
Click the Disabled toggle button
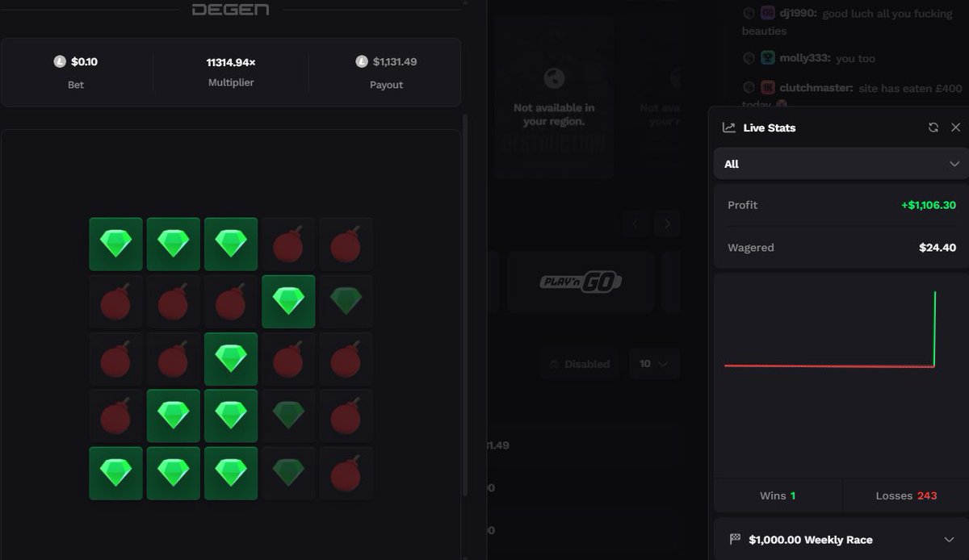(x=580, y=364)
